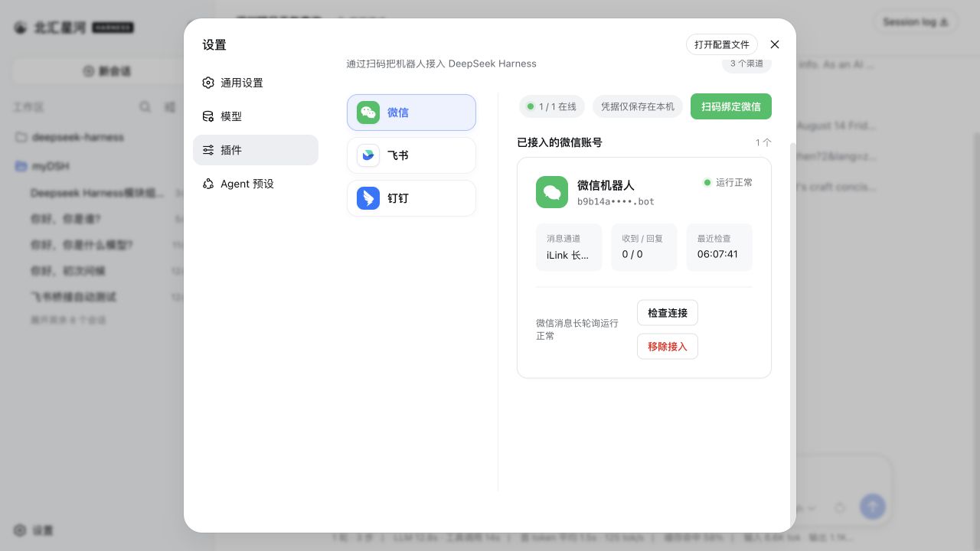
Task: Click the Agent 预设 icon
Action: point(208,184)
